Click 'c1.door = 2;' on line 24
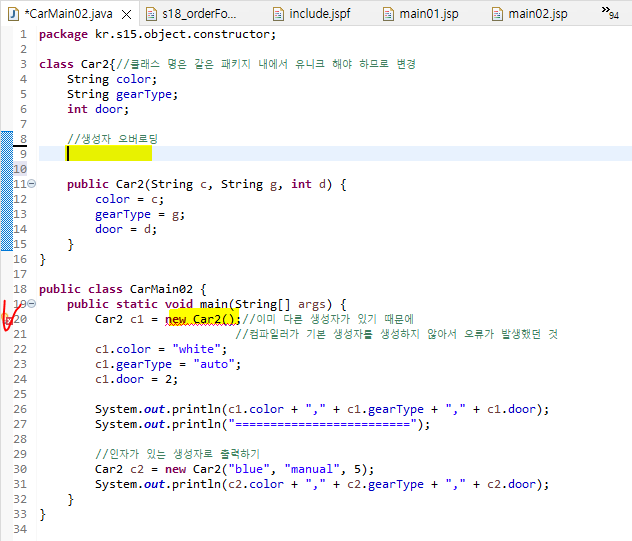Image resolution: width=632 pixels, height=541 pixels. click(136, 379)
